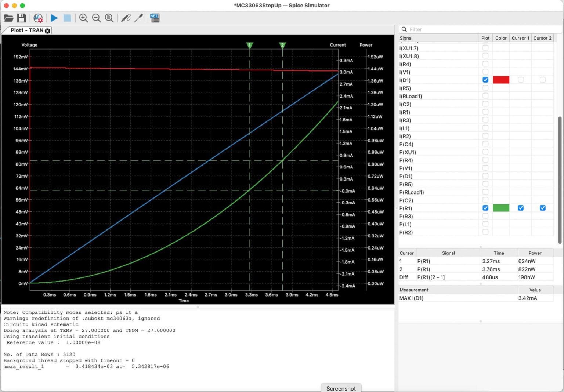Change the red color of I(D1)

tap(501, 80)
